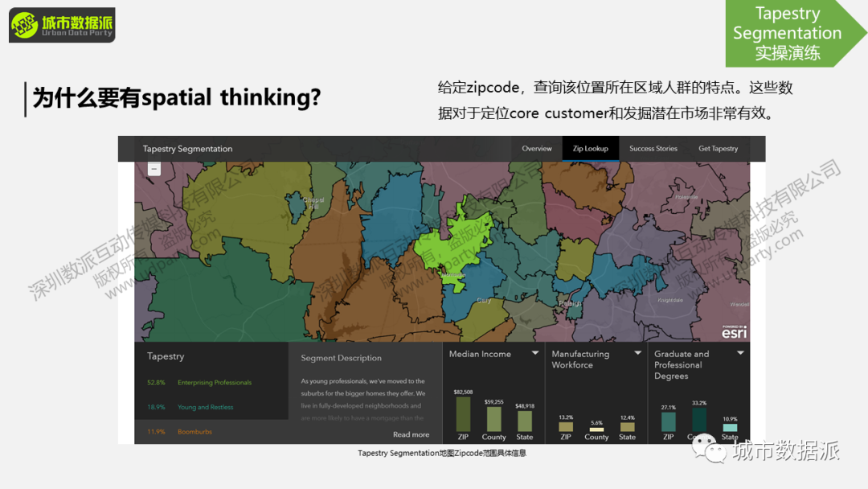Click the esri logo on the map
This screenshot has height=489, width=868.
[x=734, y=331]
